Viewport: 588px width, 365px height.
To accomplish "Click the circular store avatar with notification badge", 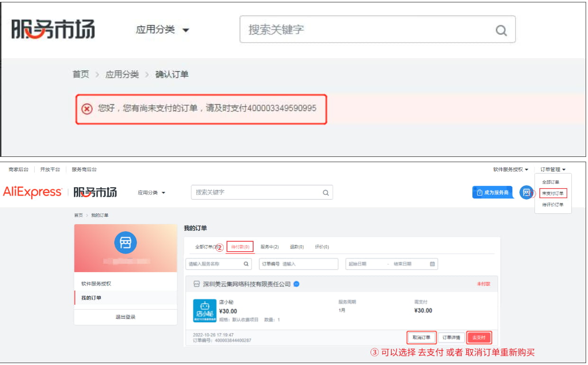I will pos(526,192).
